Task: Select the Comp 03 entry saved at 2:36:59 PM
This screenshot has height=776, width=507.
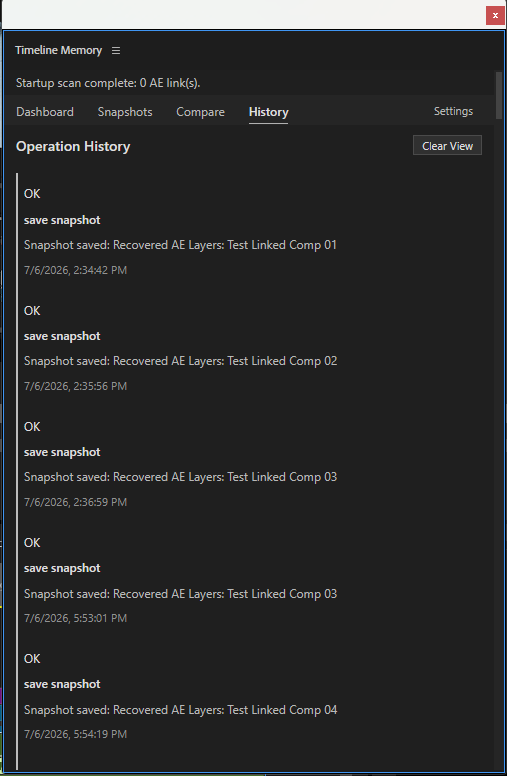Action: (180, 464)
